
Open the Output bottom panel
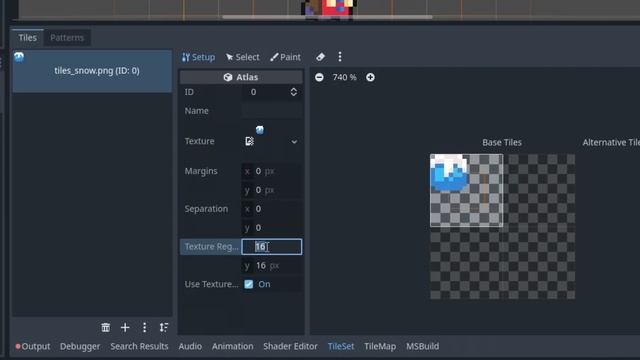point(33,346)
